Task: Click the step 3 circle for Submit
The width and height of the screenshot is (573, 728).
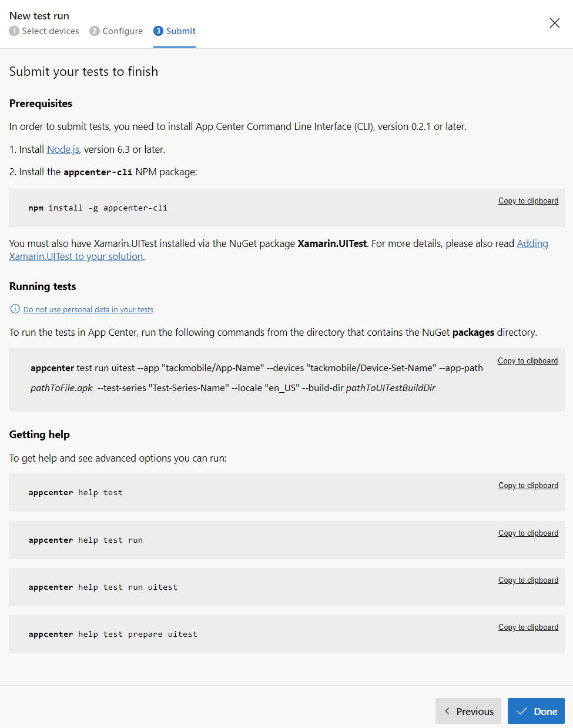Action: tap(158, 31)
